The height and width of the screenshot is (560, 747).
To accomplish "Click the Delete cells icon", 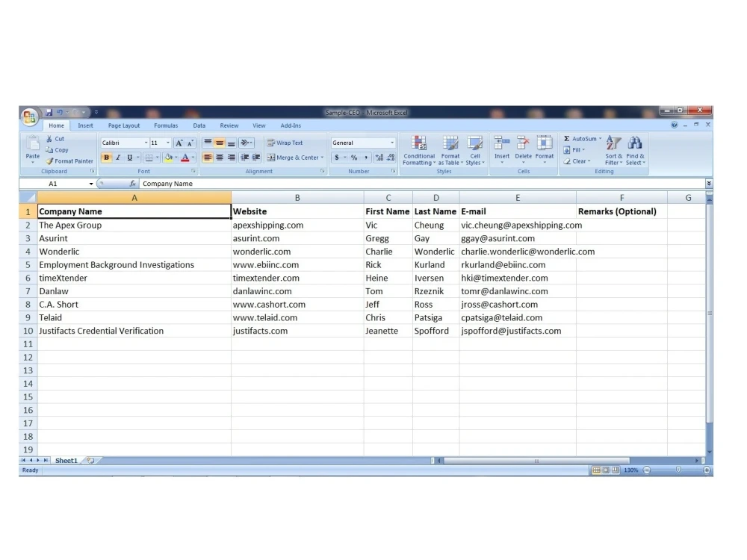I will [x=523, y=143].
